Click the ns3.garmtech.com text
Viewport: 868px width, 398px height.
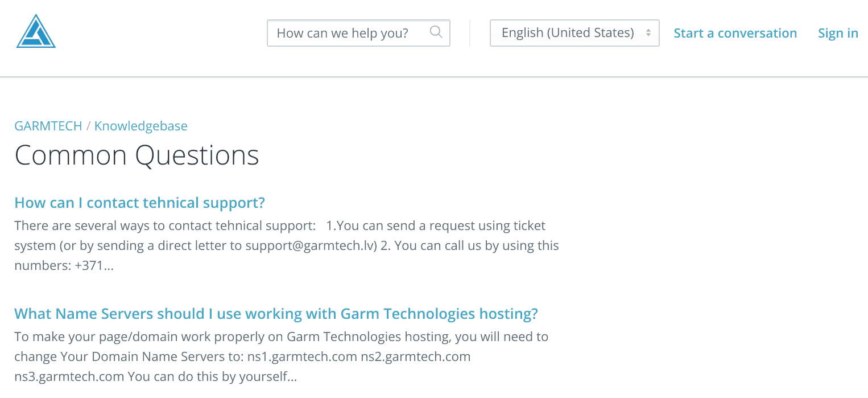click(x=69, y=376)
